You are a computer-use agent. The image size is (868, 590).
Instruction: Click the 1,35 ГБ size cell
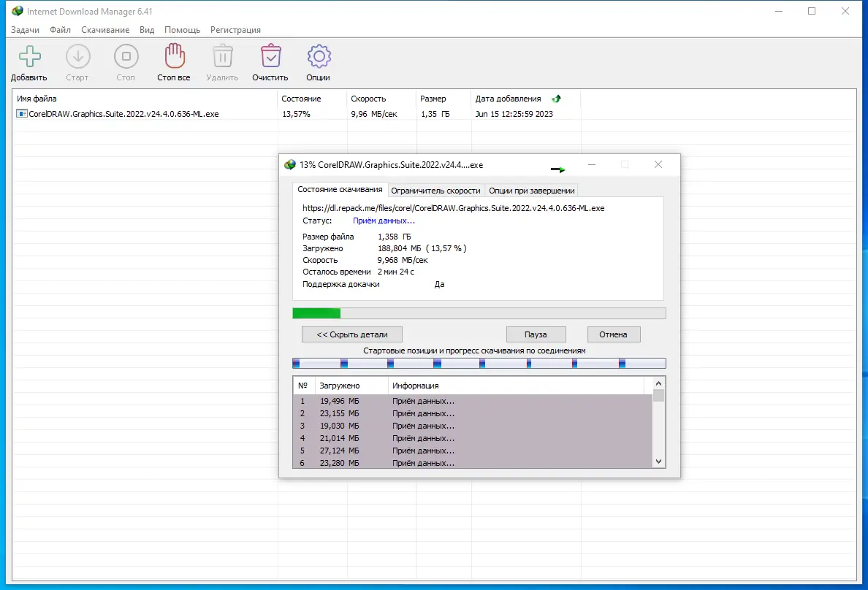[x=435, y=113]
